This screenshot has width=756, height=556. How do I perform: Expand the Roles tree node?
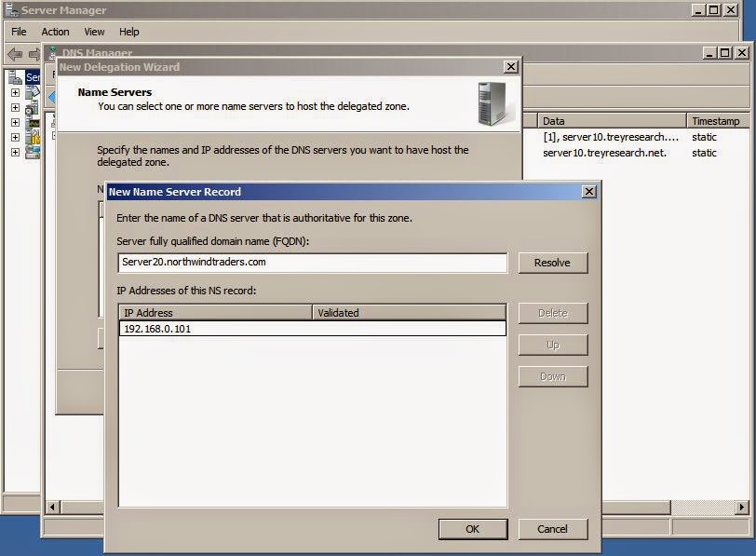16,92
